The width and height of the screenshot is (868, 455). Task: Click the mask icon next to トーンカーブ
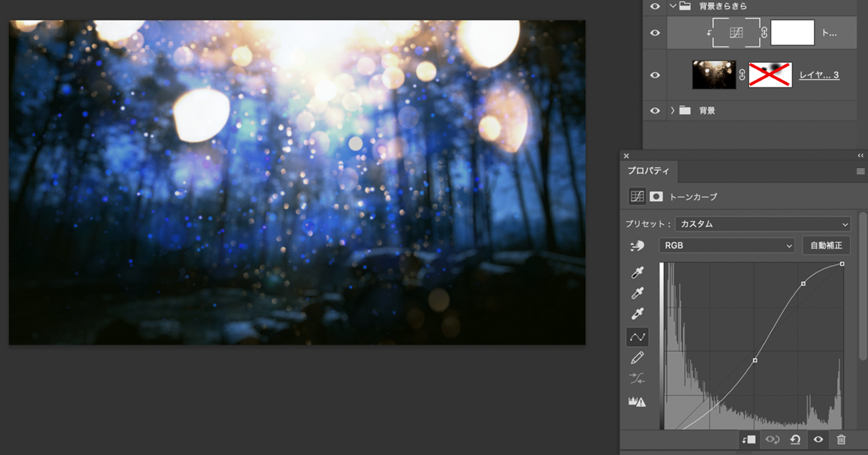pos(656,196)
